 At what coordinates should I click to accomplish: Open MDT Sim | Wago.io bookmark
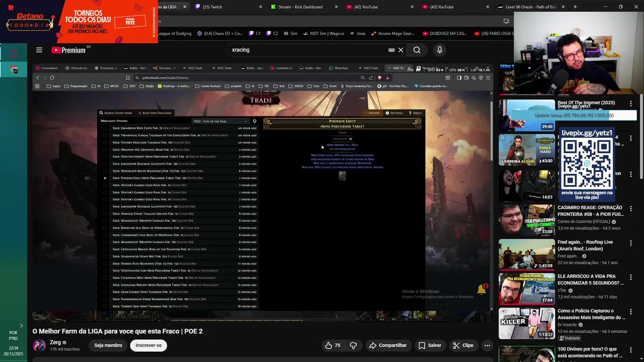(x=323, y=34)
